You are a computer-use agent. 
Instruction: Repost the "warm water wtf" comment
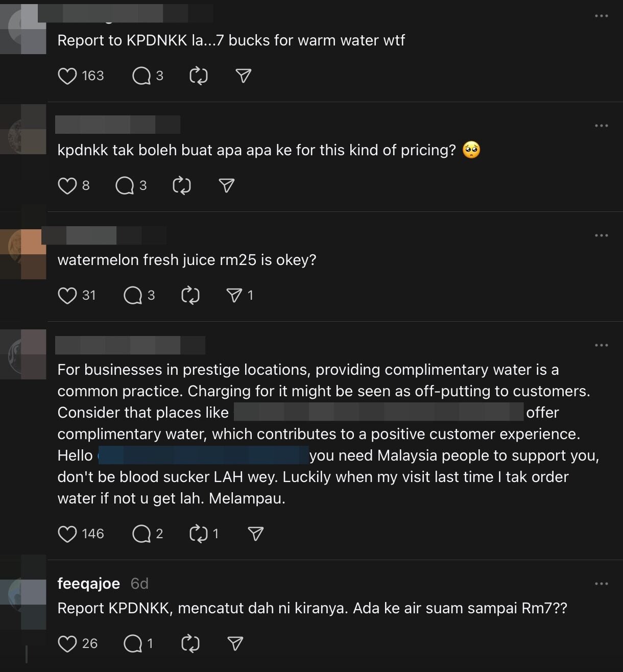click(198, 76)
